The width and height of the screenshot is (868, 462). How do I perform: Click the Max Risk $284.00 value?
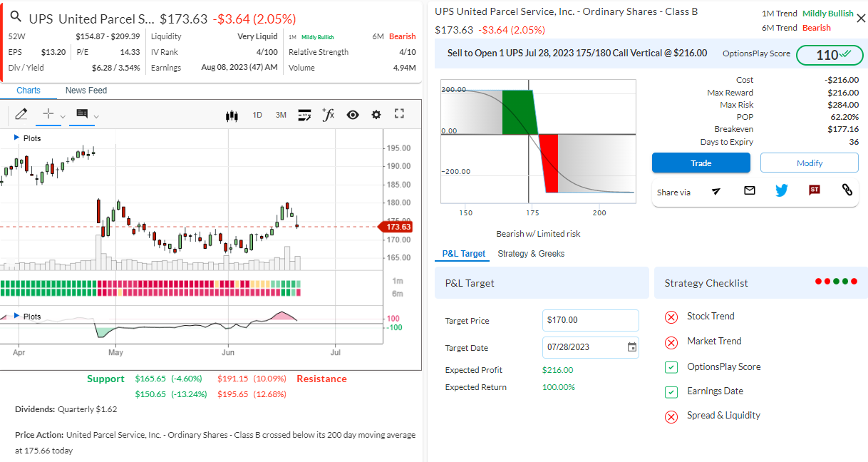click(843, 105)
